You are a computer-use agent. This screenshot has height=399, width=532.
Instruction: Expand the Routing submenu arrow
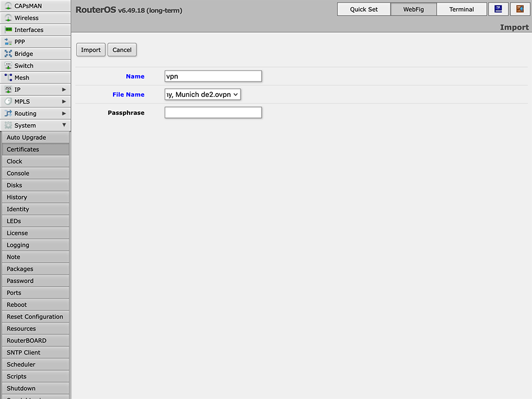pos(64,114)
